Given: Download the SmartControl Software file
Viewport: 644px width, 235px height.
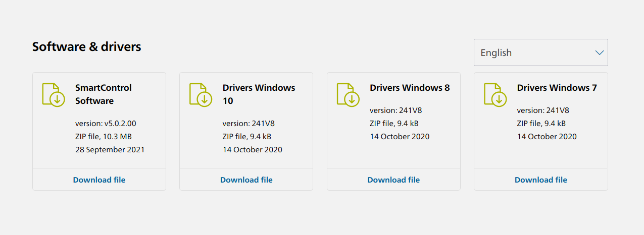Looking at the screenshot, I should click(x=99, y=180).
